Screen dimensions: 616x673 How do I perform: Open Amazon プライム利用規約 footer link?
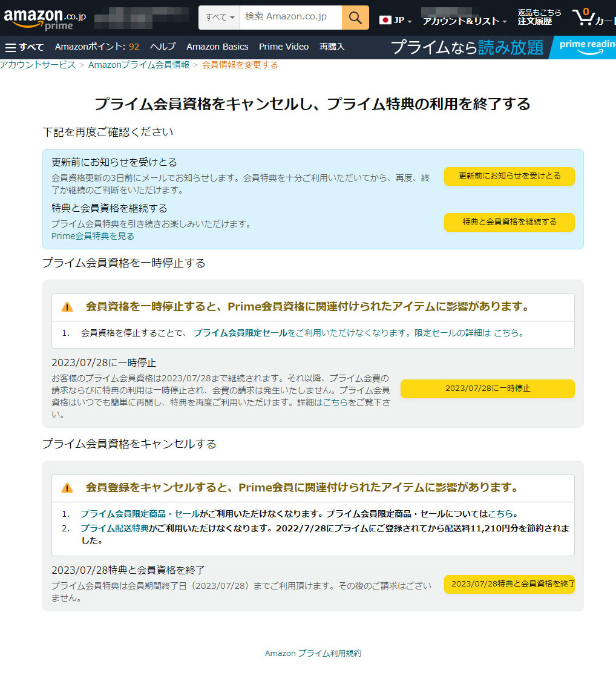tap(313, 653)
